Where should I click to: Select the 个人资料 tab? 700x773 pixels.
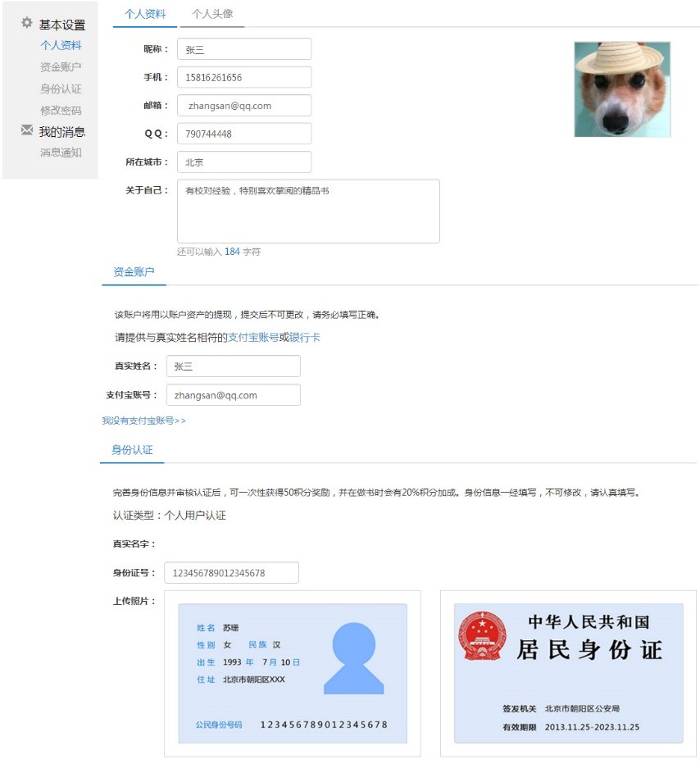(145, 14)
